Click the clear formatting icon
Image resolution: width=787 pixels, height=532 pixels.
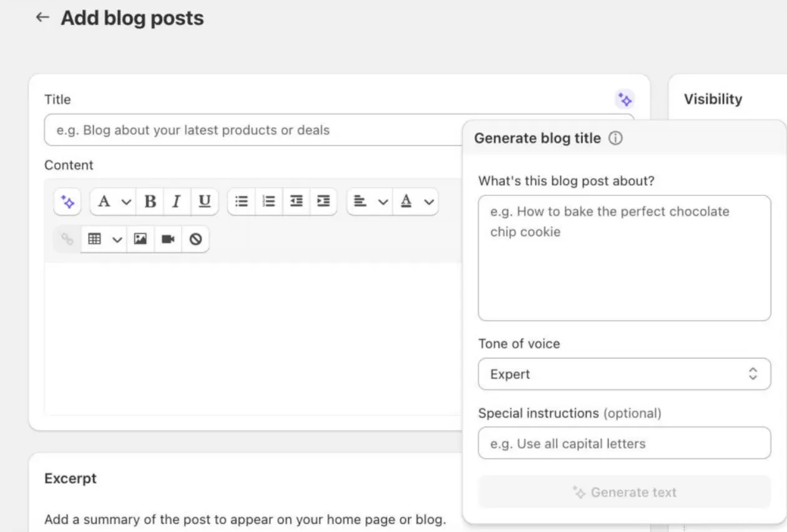tap(195, 239)
